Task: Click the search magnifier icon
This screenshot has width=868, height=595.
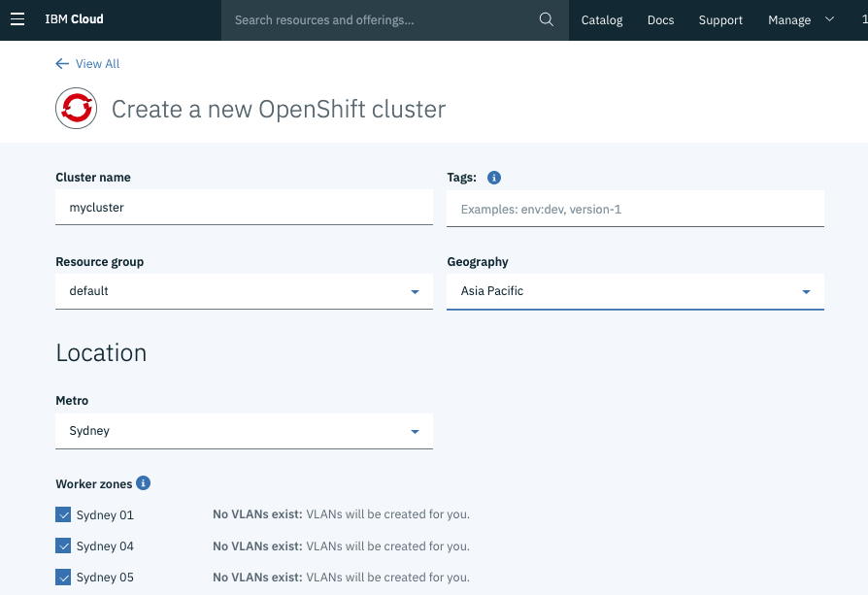Action: pos(546,19)
